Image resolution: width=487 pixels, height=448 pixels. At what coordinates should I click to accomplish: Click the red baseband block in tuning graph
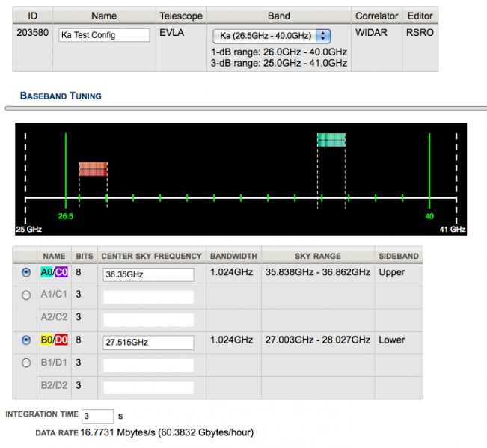pos(93,169)
